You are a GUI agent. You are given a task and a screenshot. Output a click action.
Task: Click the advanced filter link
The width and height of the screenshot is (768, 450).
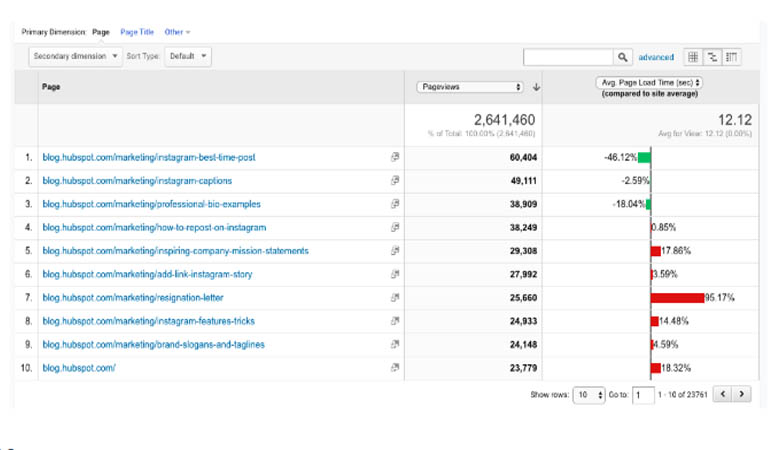[x=656, y=57]
